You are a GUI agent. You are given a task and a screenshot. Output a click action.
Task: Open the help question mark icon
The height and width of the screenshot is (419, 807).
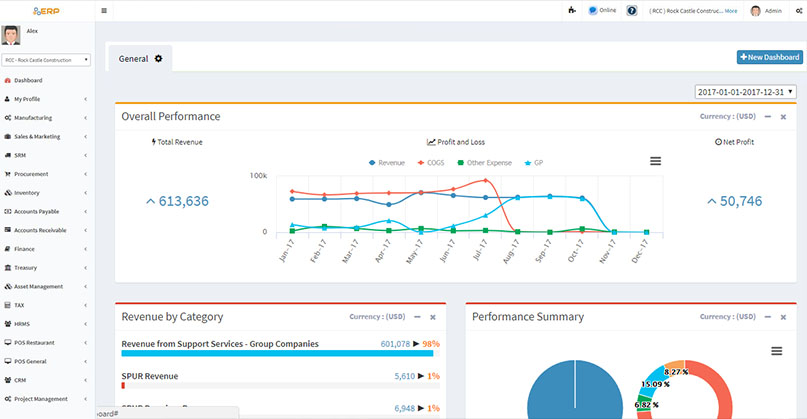click(632, 10)
